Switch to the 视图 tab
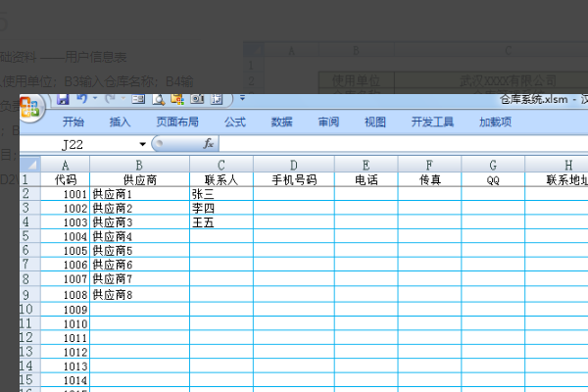The width and height of the screenshot is (588, 392). pos(375,122)
